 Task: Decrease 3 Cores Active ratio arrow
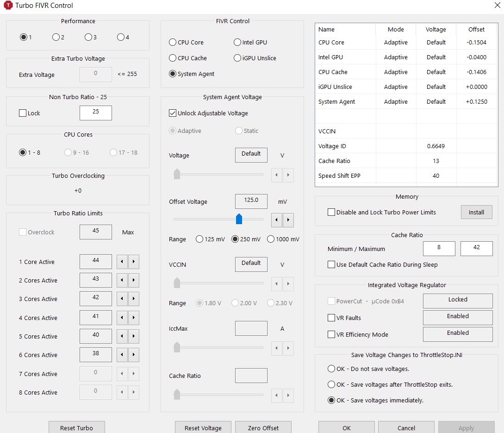click(x=122, y=299)
